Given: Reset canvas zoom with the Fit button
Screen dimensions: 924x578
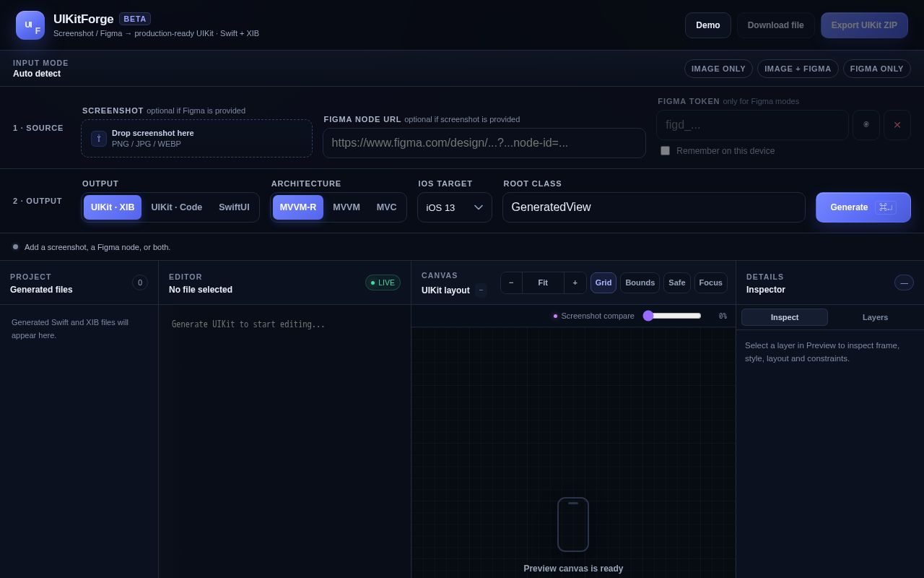Looking at the screenshot, I should (543, 282).
